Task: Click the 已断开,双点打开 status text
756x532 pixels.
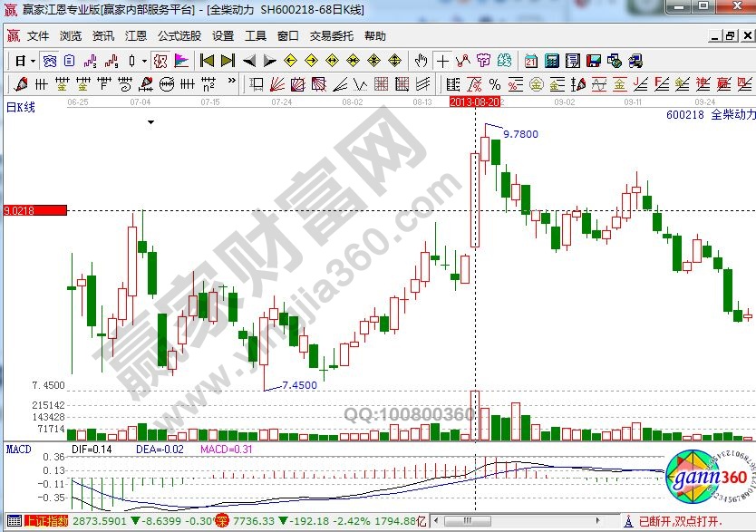Action: point(679,521)
